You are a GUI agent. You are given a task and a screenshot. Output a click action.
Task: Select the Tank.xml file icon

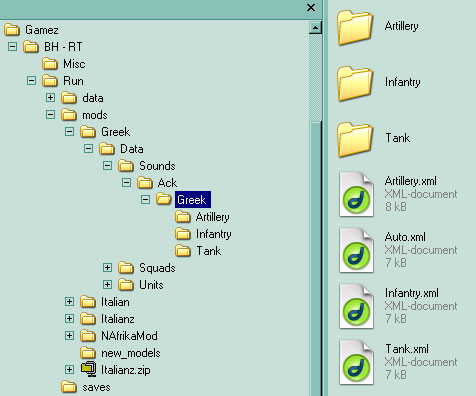[x=356, y=362]
